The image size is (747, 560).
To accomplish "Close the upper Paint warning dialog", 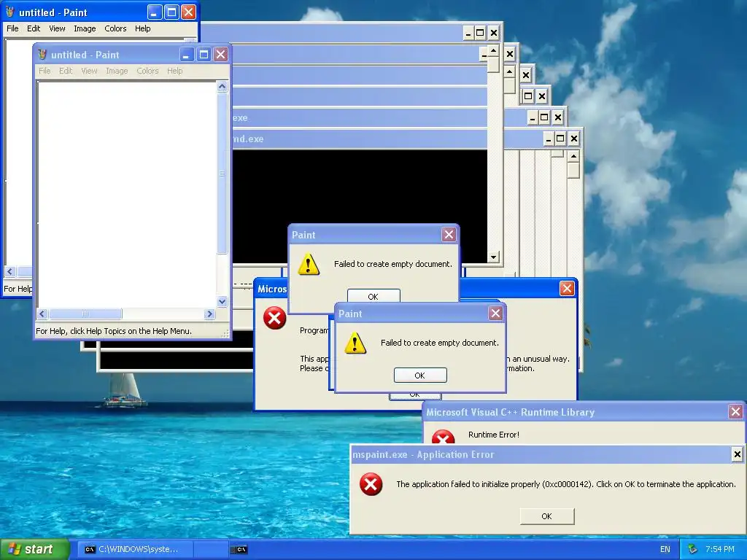I will click(449, 234).
